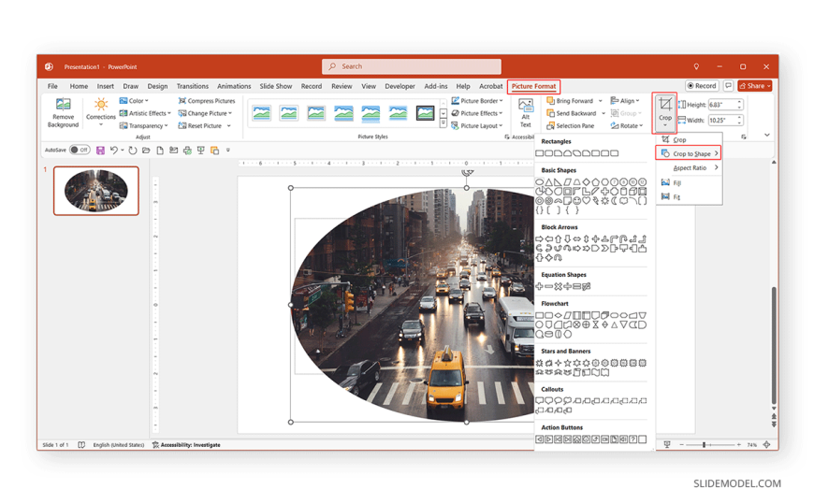
Task: Select slide 1 thumbnail in the panel
Action: click(x=96, y=191)
